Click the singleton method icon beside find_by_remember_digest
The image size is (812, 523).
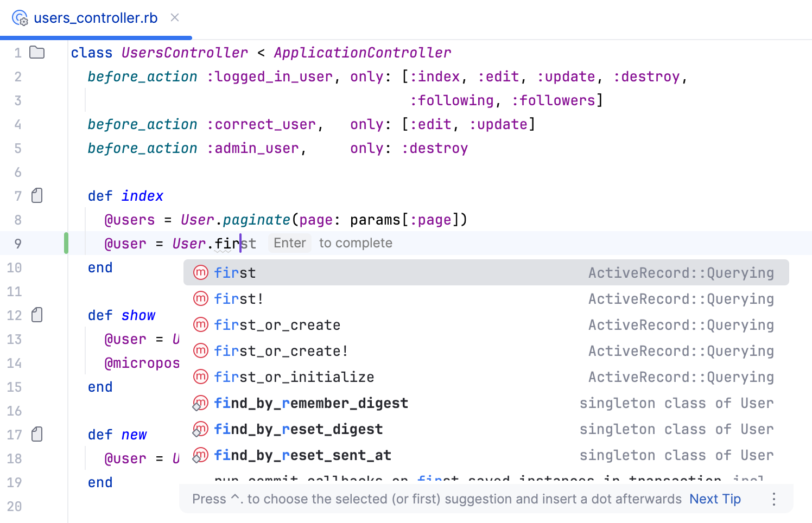200,403
